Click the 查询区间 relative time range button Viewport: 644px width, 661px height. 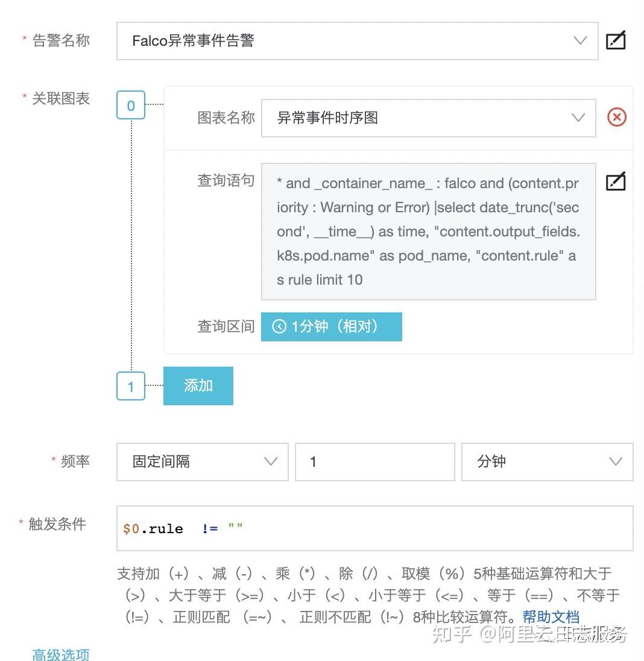point(331,326)
